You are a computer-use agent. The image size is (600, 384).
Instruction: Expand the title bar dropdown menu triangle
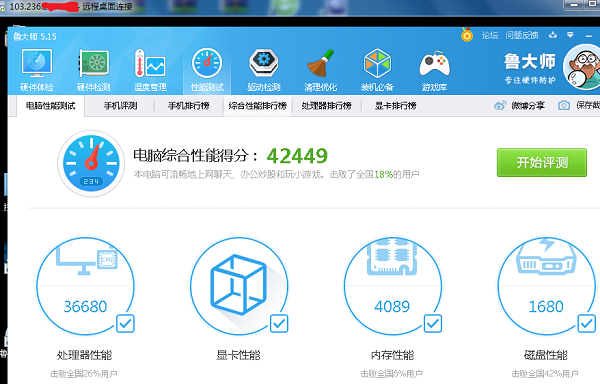[570, 35]
